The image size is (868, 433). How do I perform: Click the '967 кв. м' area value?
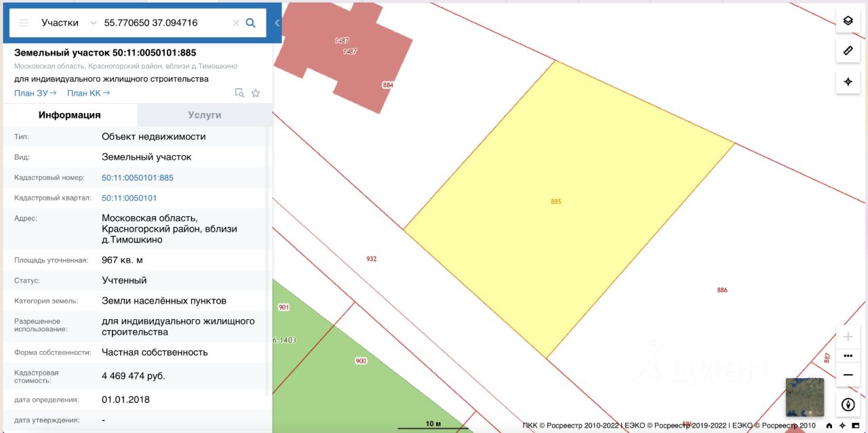122,260
